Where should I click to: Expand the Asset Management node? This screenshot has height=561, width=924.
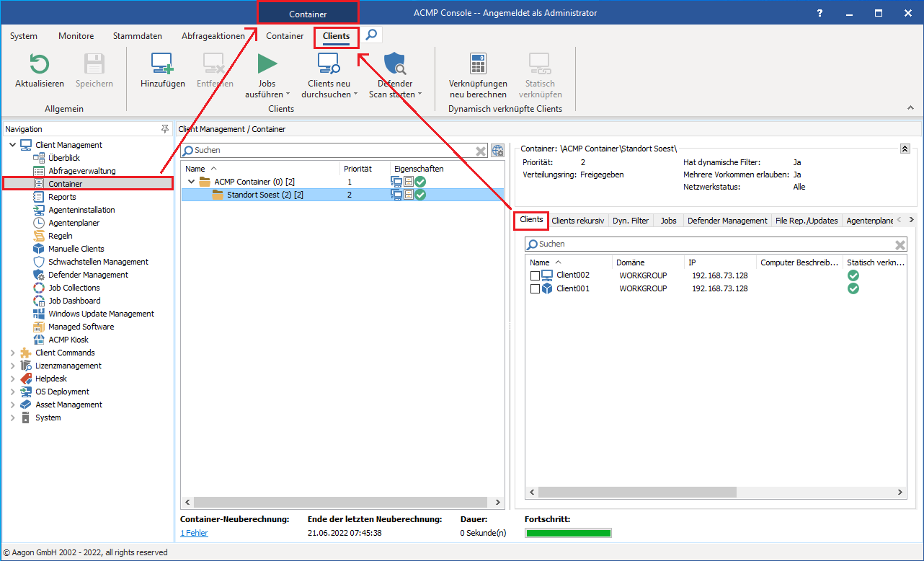12,405
